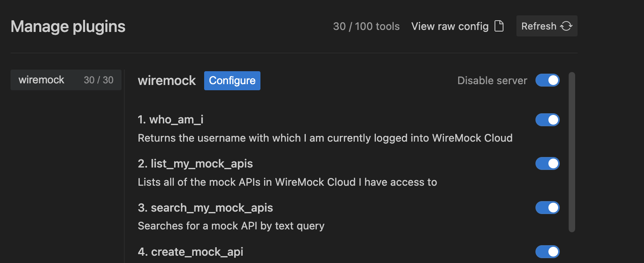The image size is (644, 263).
Task: Click the '4. create_mock_api' tool name
Action: [x=190, y=252]
